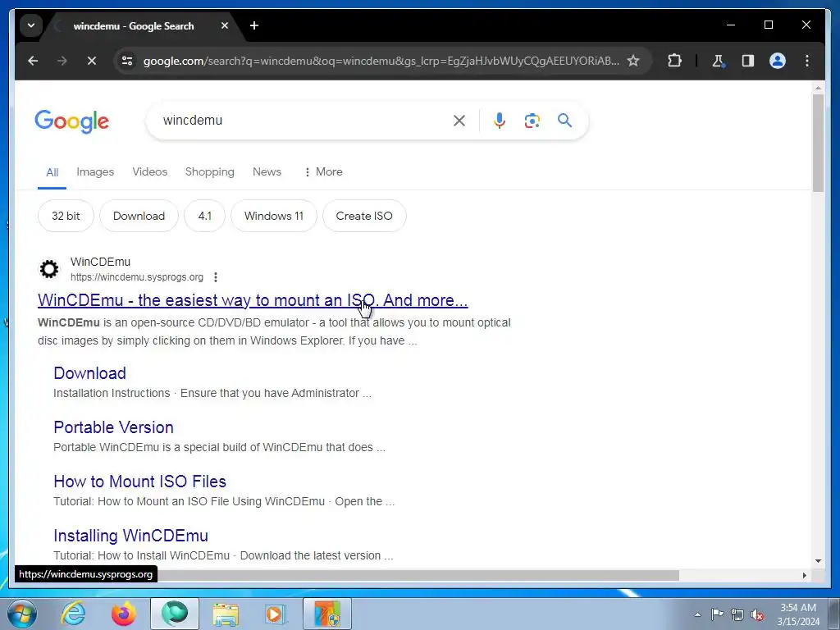Click the Google logo
840x630 pixels.
pyautogui.click(x=72, y=121)
